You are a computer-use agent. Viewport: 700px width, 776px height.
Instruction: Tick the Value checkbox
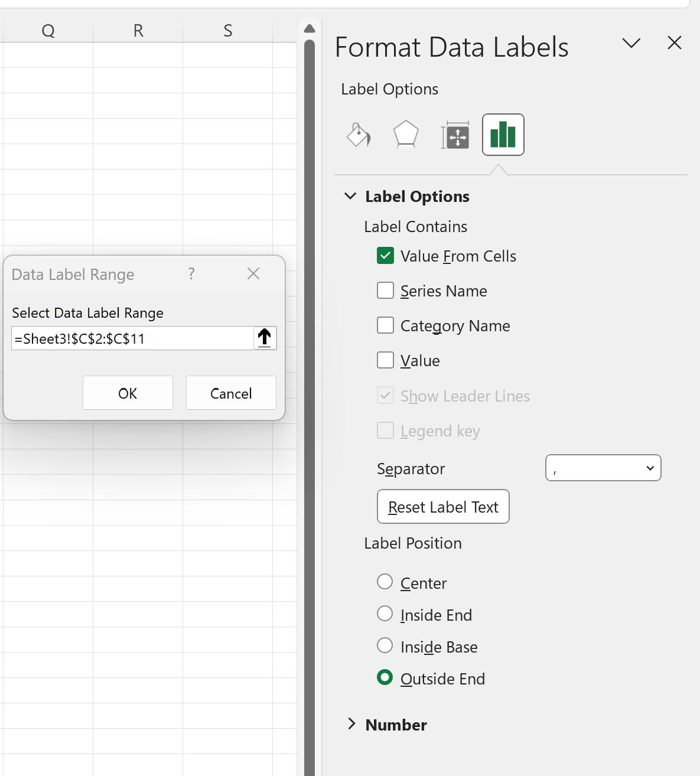pyautogui.click(x=386, y=360)
